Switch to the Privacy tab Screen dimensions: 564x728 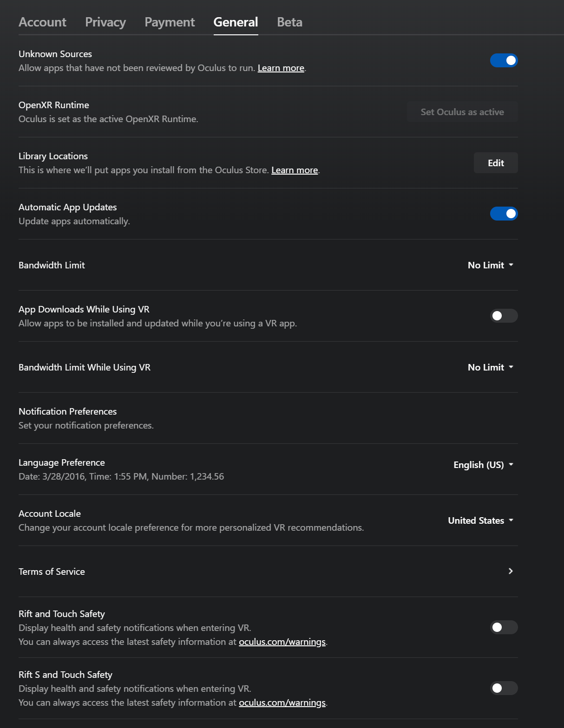tap(105, 22)
